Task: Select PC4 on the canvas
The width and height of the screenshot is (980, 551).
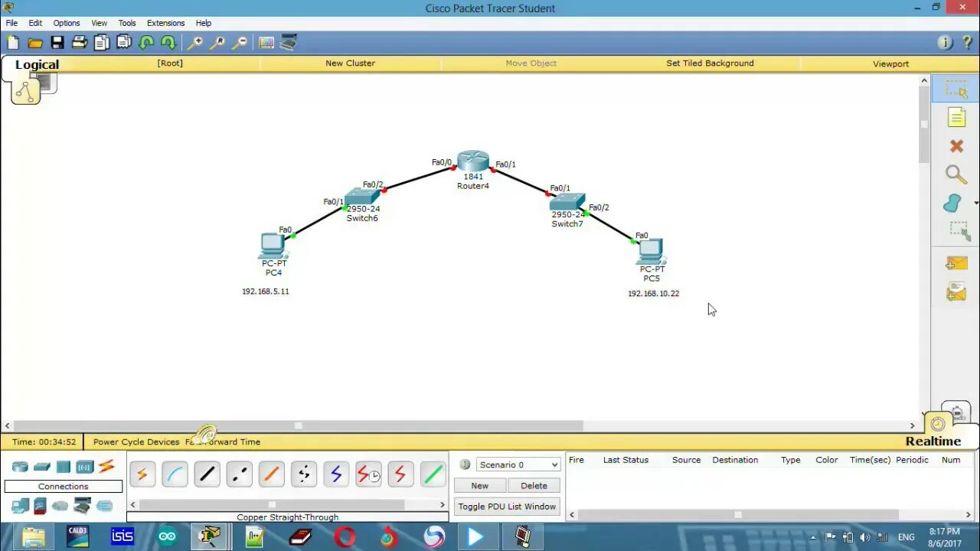Action: point(273,245)
